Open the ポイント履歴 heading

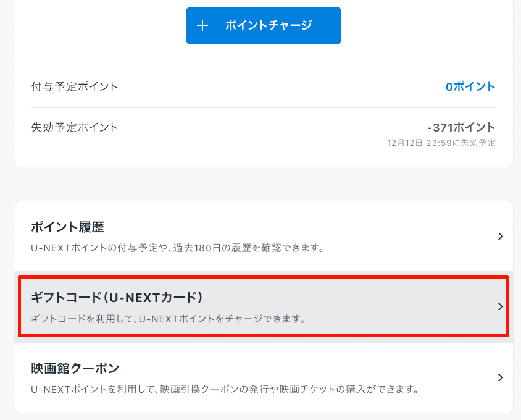[67, 227]
